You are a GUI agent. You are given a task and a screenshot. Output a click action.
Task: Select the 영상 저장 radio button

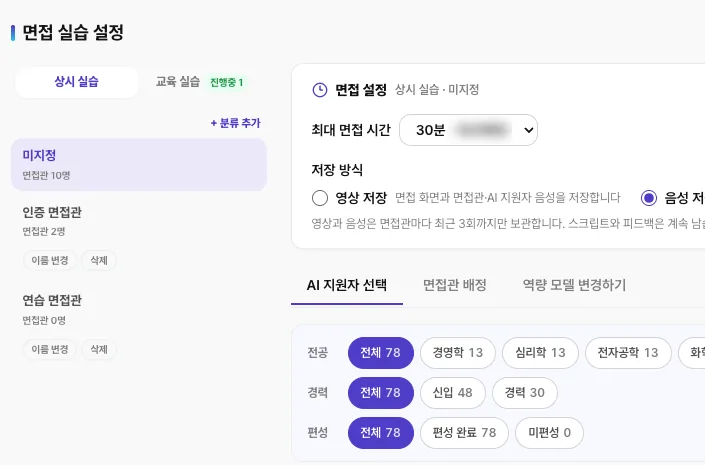tap(320, 198)
